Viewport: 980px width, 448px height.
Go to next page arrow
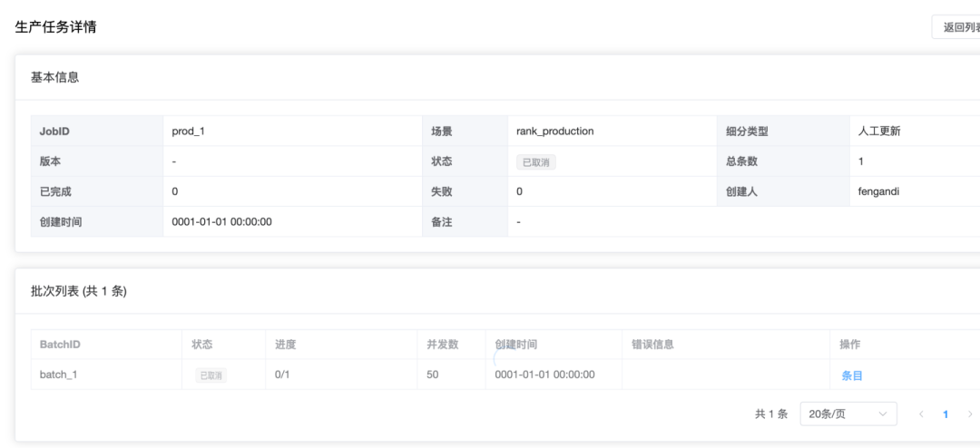coord(970,414)
